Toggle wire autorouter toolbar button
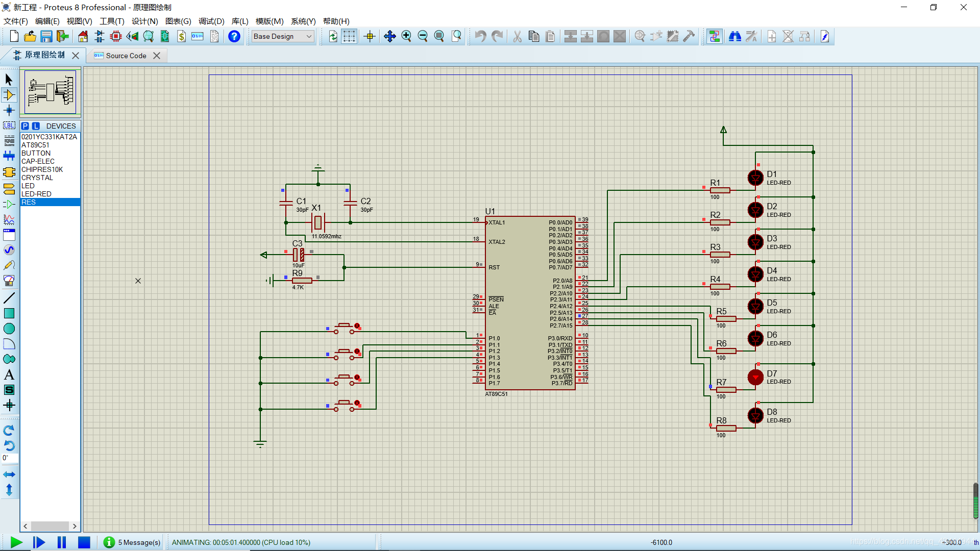Screen dimensions: 980x551 [714, 36]
